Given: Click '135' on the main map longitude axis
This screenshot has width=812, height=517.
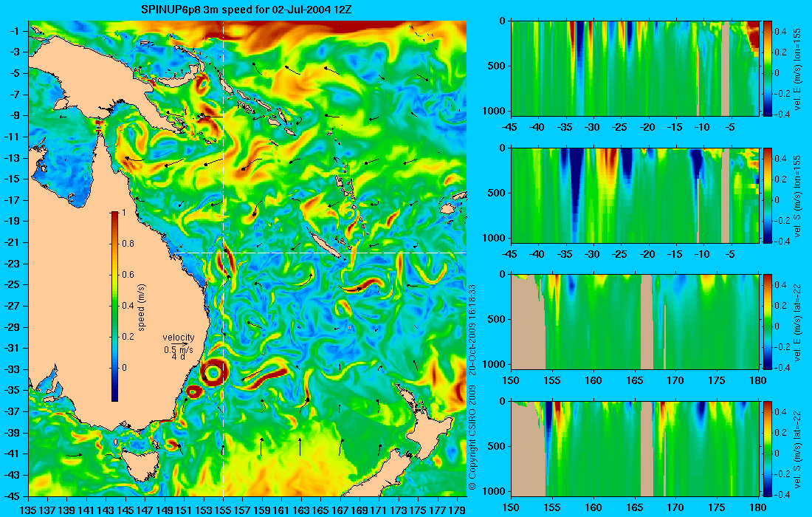Looking at the screenshot, I should point(28,510).
